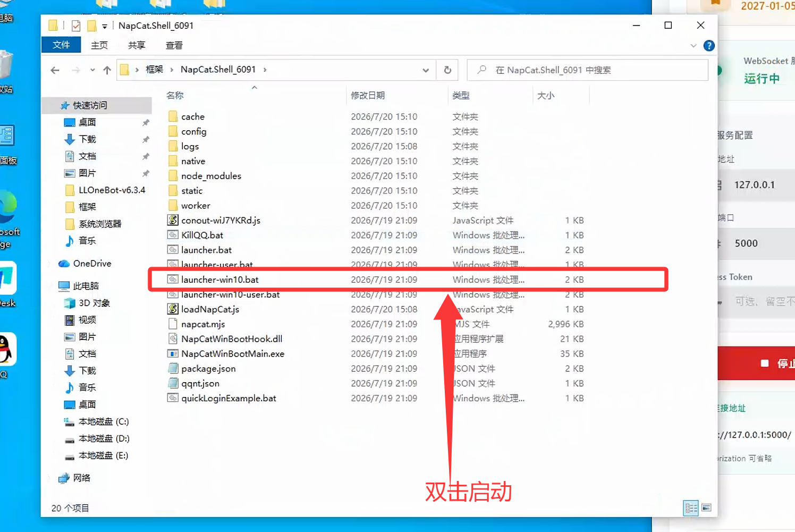
Task: Select the static folder
Action: point(191,191)
